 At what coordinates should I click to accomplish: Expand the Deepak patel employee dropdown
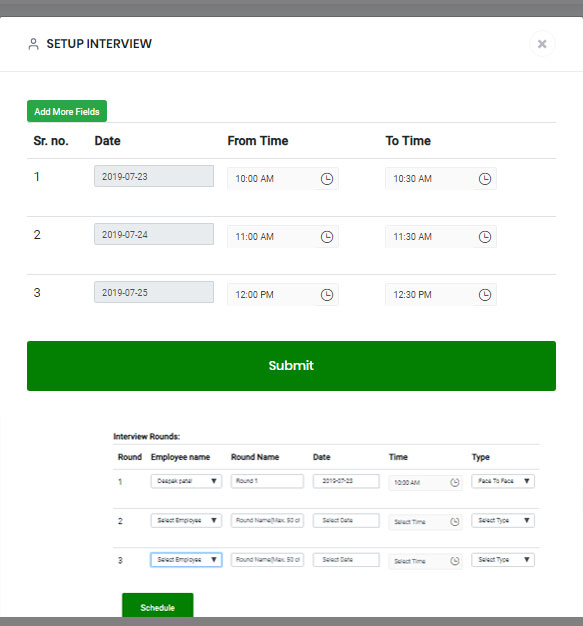click(x=186, y=481)
